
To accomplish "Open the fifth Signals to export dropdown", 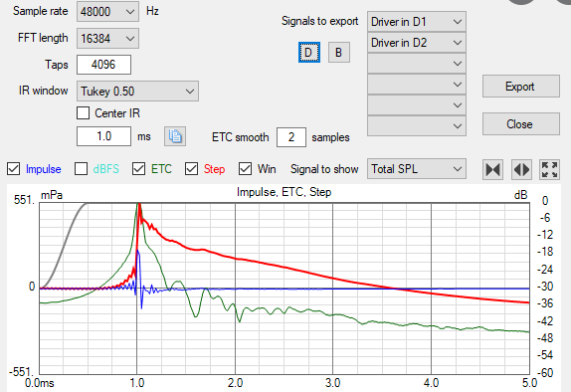I will (417, 105).
